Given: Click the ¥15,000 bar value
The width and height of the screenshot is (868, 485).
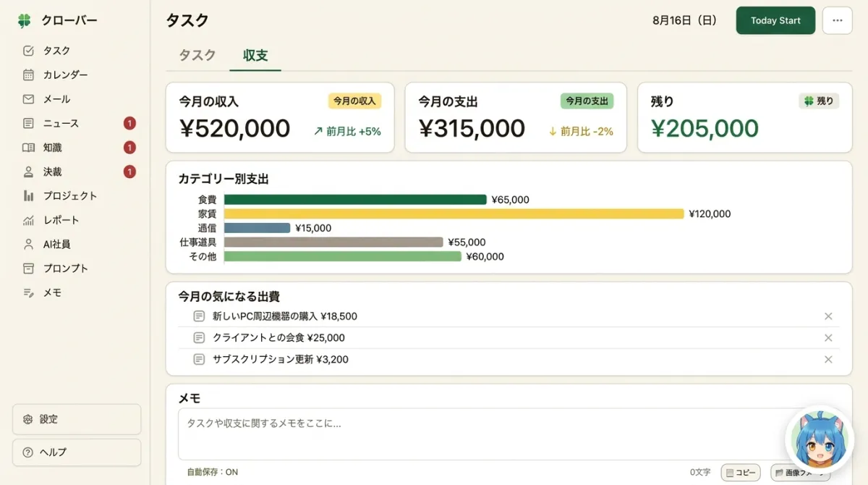Looking at the screenshot, I should click(x=312, y=228).
